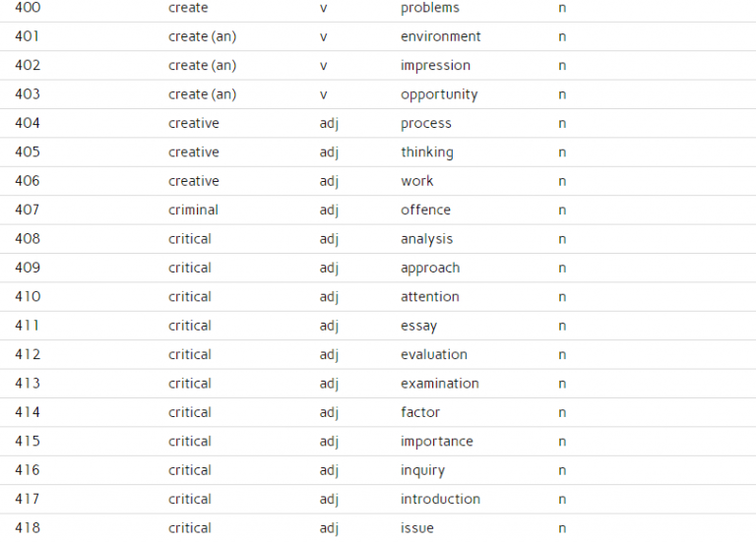Click the noun 'environment' in row 401
756x542 pixels.
440,36
